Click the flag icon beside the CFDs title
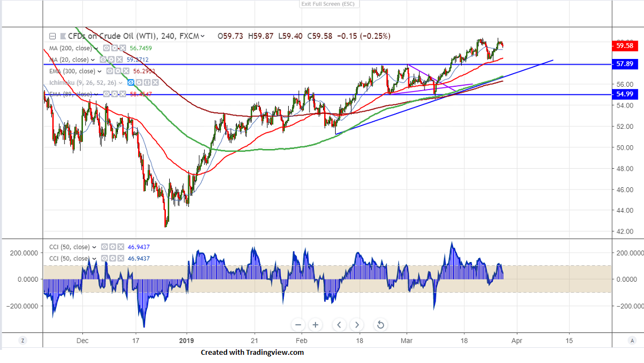The image size is (644, 363). 63,36
